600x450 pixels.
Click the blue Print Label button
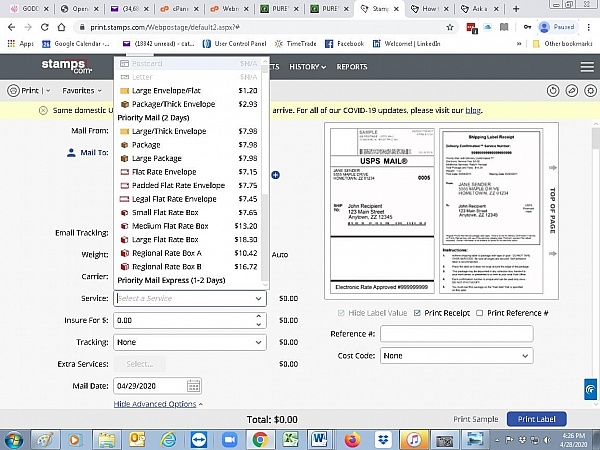coord(536,419)
